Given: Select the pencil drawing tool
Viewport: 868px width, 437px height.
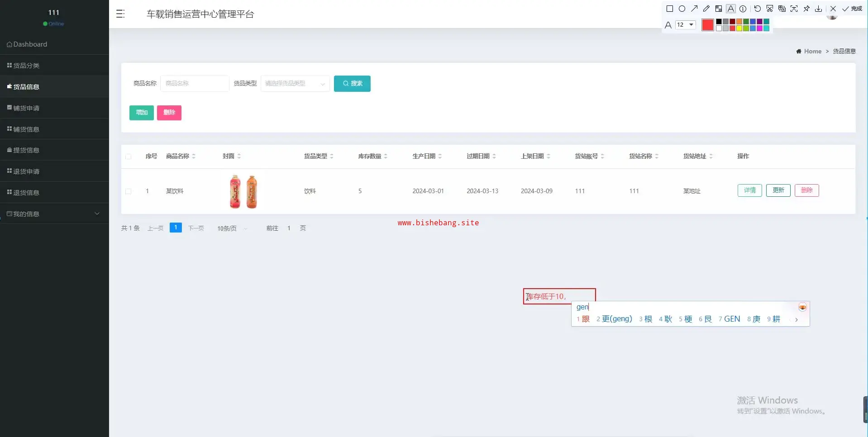Looking at the screenshot, I should (x=706, y=9).
